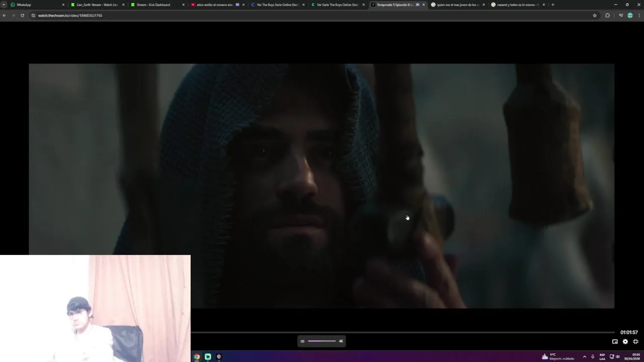The width and height of the screenshot is (644, 362).
Task: Open the weather widget showing 11°C
Action: (558, 356)
